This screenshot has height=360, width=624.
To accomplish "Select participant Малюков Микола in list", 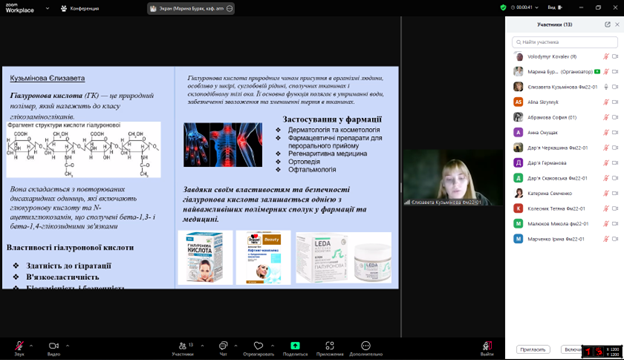I will click(x=565, y=224).
